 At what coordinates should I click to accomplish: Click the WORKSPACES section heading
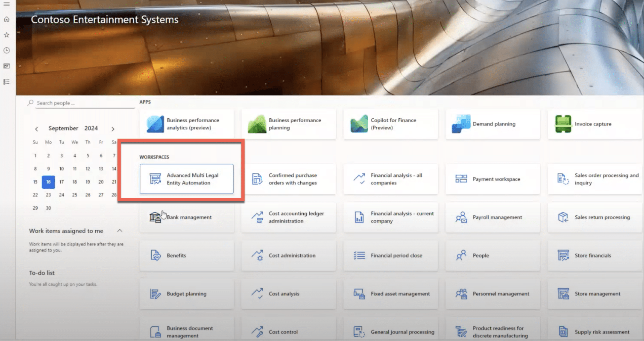point(154,157)
